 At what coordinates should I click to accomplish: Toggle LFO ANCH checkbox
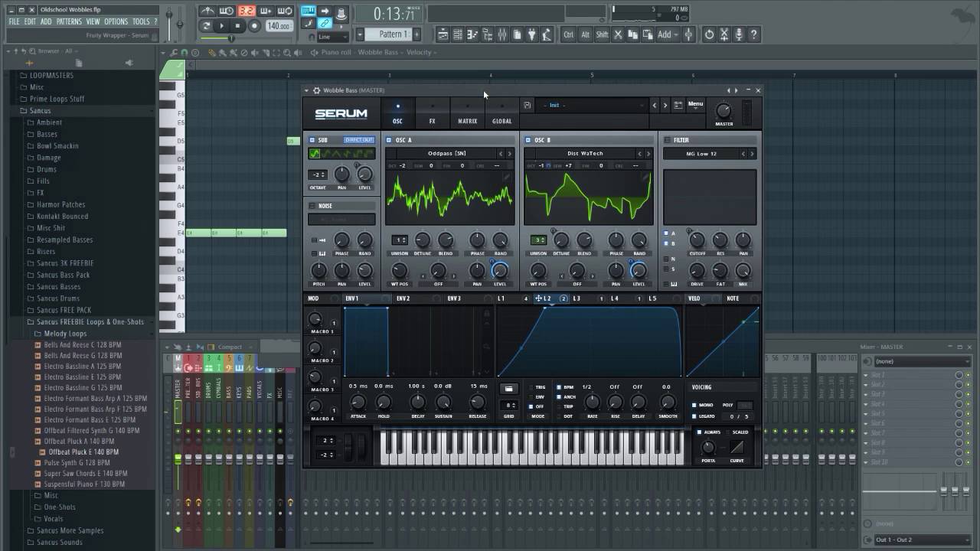coord(559,397)
